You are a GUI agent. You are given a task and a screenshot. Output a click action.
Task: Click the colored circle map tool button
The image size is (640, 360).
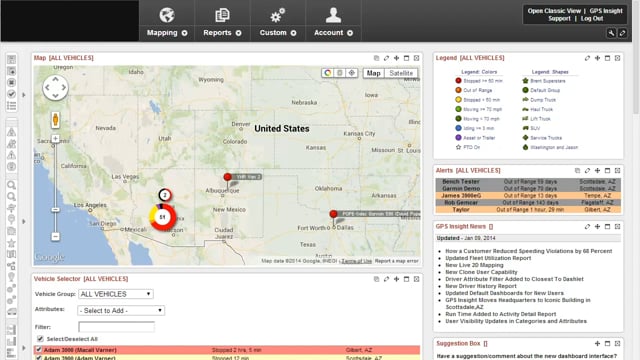pyautogui.click(x=328, y=73)
